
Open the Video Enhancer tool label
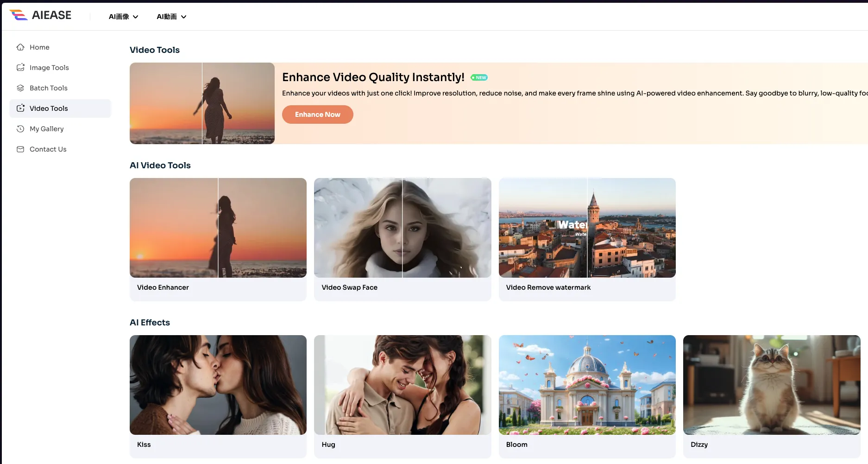[x=163, y=287]
